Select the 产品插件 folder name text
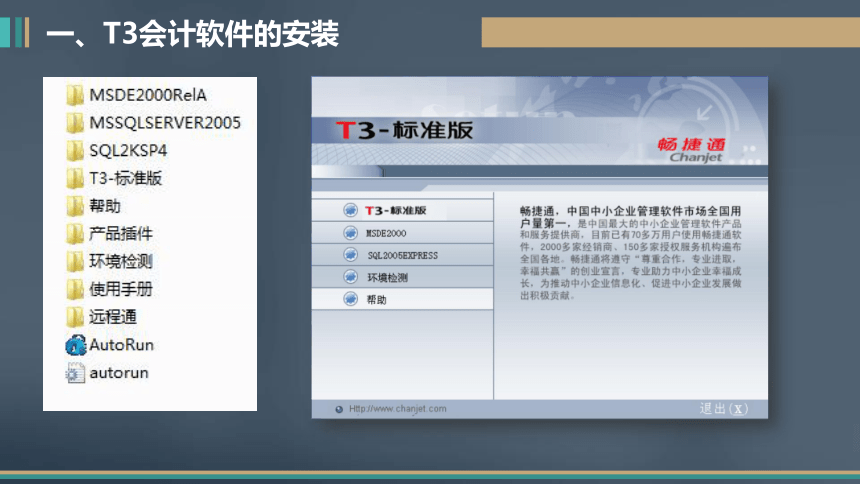The image size is (860, 484). pos(121,234)
